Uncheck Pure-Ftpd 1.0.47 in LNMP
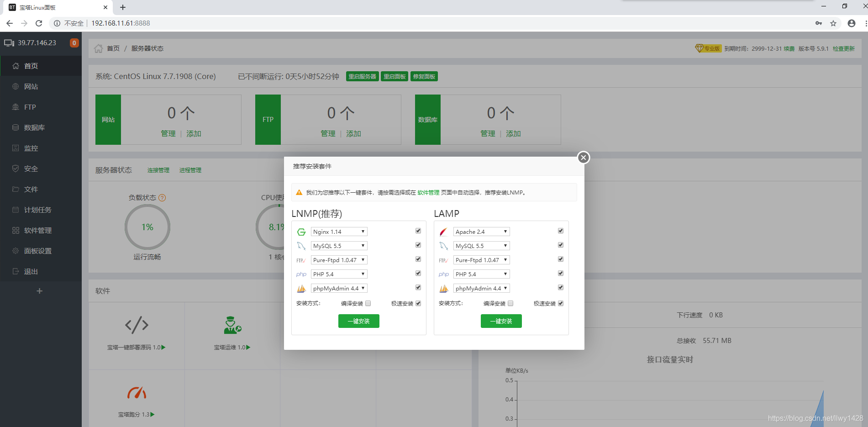This screenshot has height=427, width=868. coord(418,259)
